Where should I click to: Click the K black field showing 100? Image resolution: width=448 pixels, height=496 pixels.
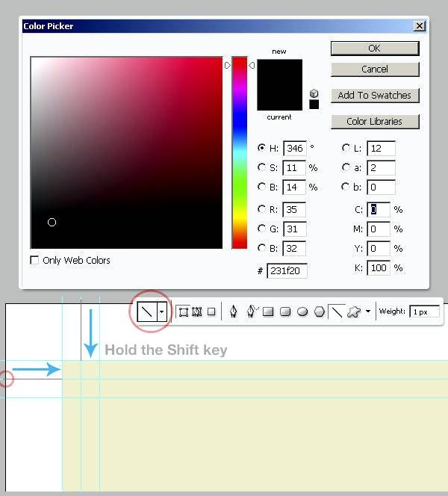[x=379, y=268]
